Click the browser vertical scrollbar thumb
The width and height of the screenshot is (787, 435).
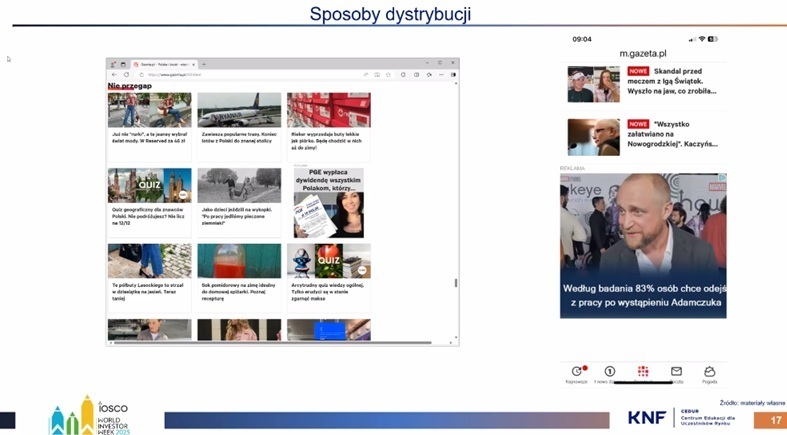456,283
